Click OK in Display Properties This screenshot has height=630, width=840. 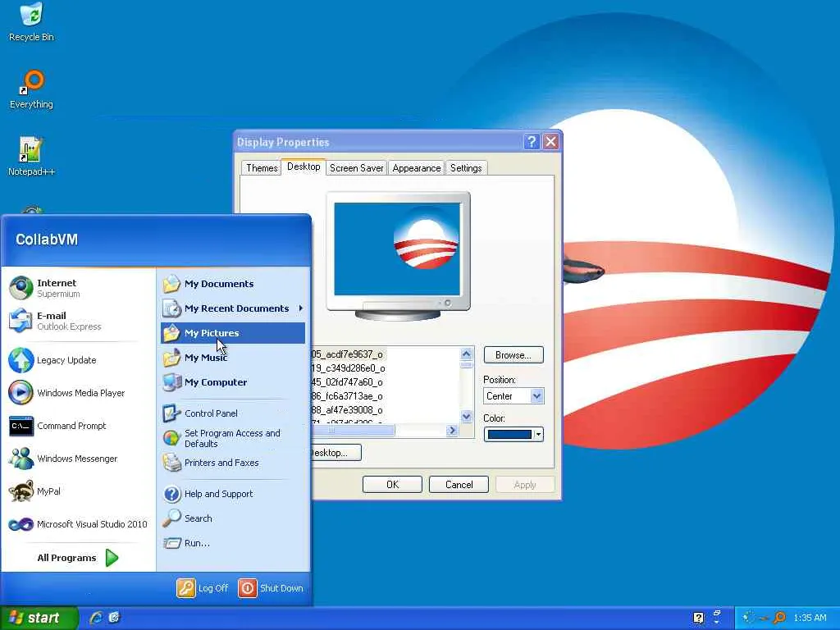point(392,484)
